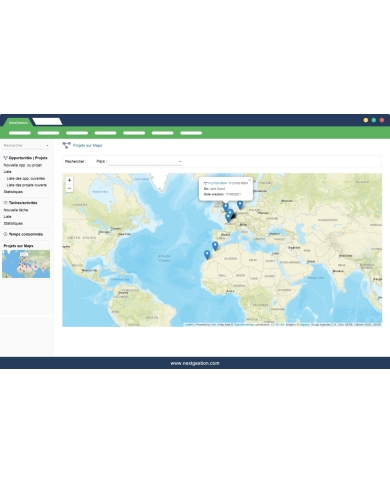Click the Projets sur Maps sidebar label
390x484 pixels.
pos(18,246)
